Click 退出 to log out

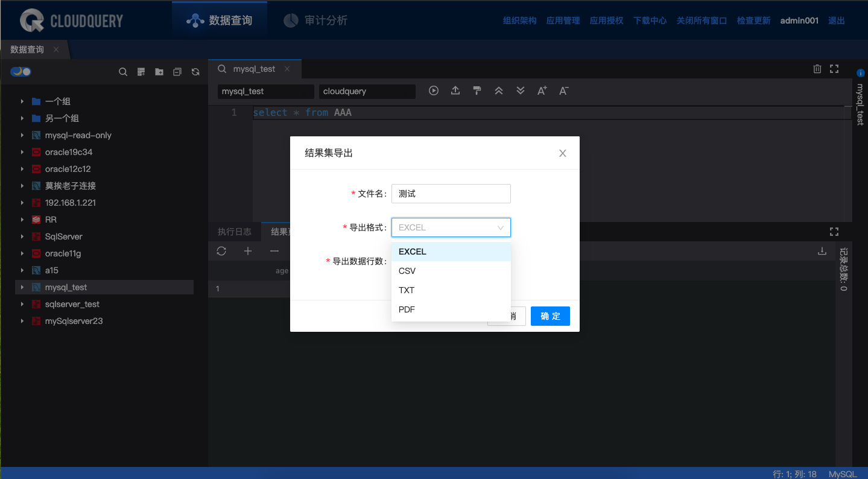pyautogui.click(x=837, y=21)
